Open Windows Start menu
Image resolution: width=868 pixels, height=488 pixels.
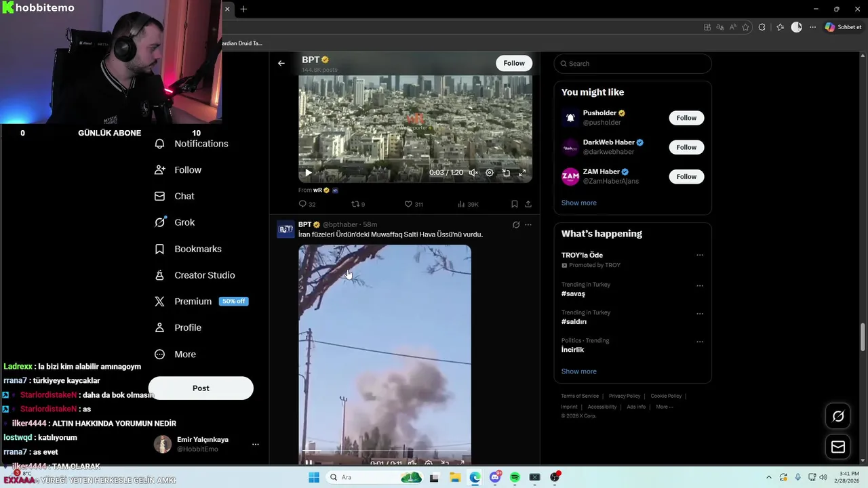[314, 477]
